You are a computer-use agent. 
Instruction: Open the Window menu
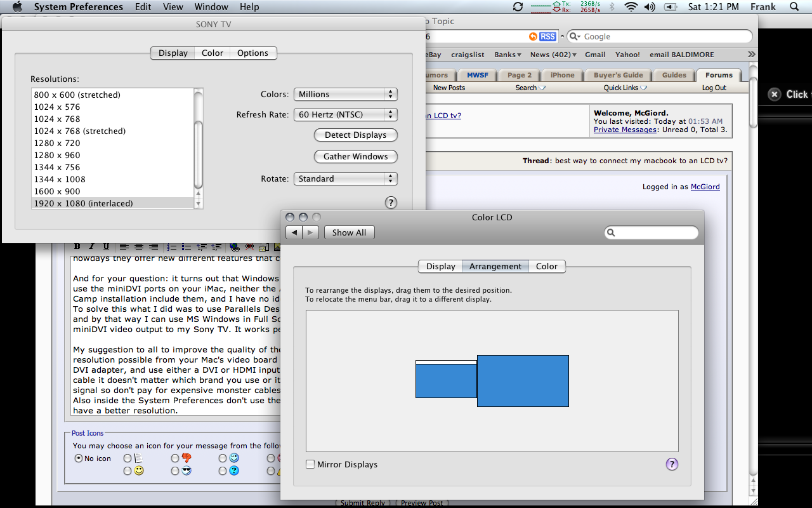pos(211,7)
